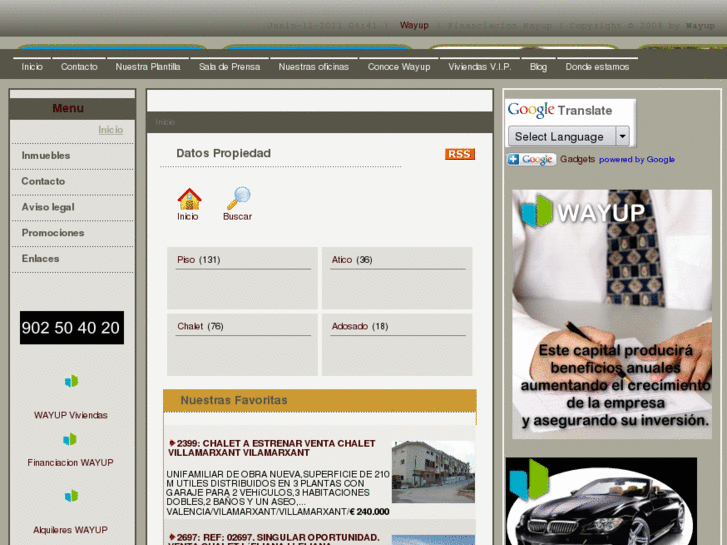Open the Select Language combo box
Image resolution: width=727 pixels, height=545 pixels.
click(568, 136)
